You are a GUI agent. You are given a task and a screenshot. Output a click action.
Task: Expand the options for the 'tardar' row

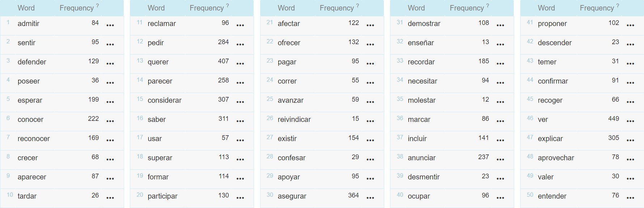point(110,198)
